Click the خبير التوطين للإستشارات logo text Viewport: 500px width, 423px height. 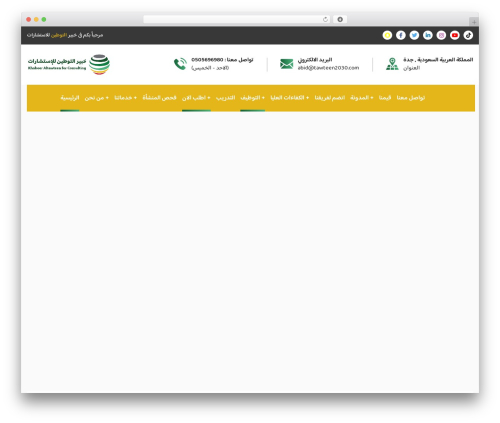(x=57, y=61)
